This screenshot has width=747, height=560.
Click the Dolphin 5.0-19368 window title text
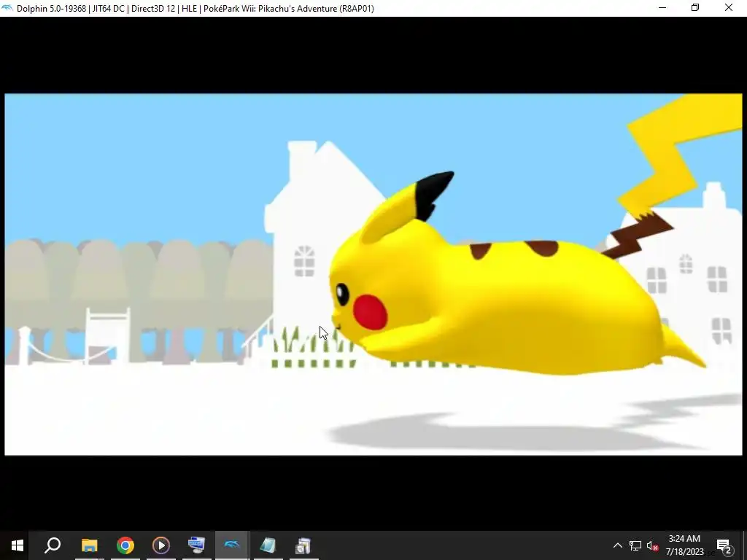(196, 9)
